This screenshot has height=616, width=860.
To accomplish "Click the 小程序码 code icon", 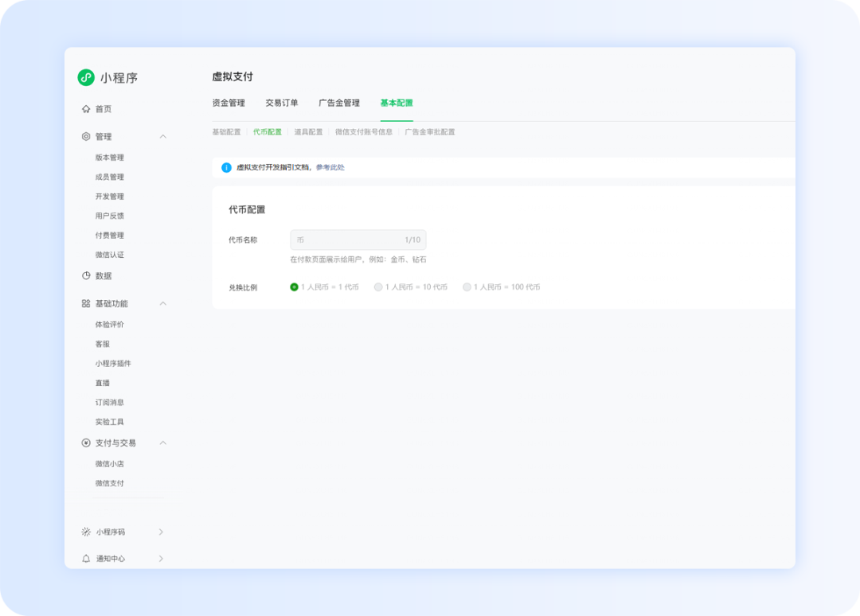I will (86, 532).
